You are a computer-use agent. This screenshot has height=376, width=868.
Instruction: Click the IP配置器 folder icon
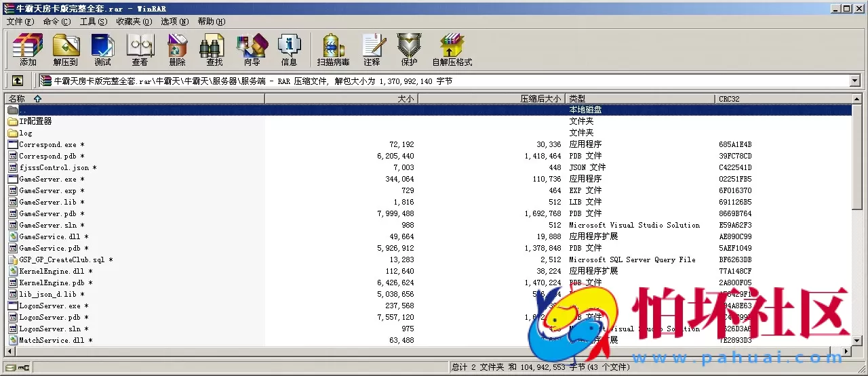coord(13,121)
